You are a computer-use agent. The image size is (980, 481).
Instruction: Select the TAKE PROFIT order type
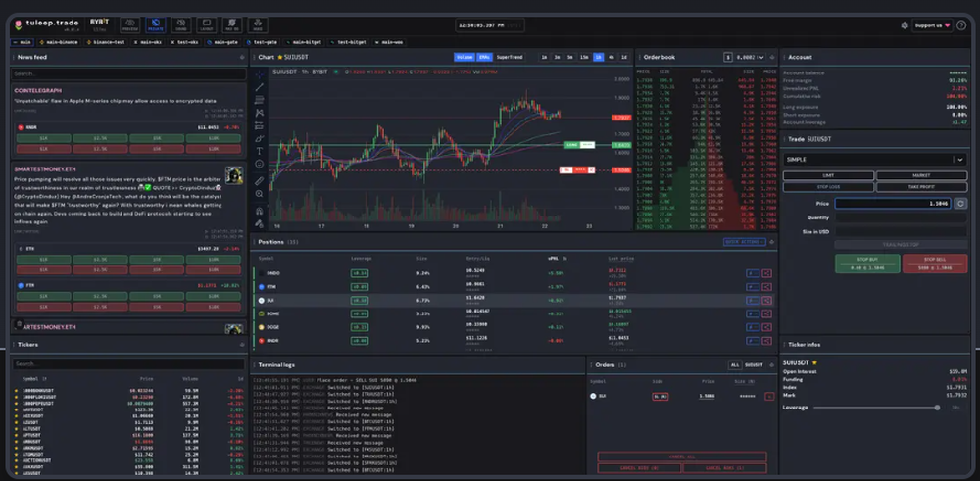(921, 187)
